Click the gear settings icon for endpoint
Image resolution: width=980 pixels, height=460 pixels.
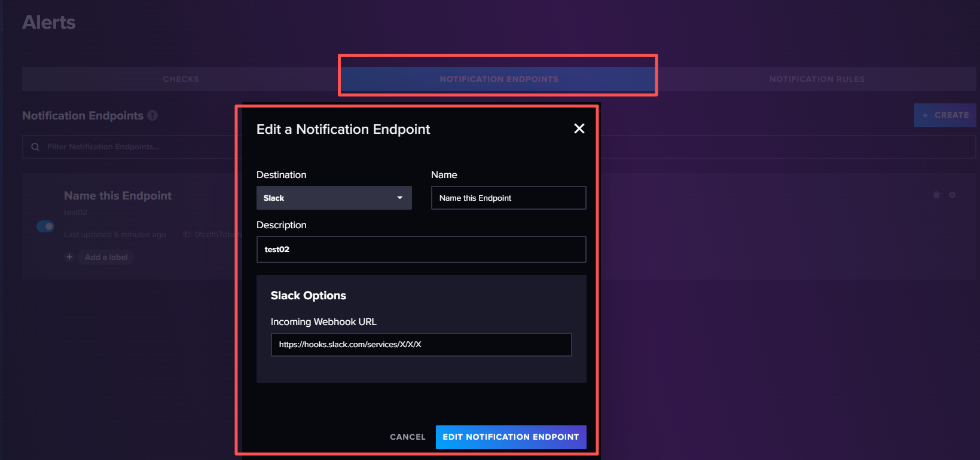pos(952,195)
